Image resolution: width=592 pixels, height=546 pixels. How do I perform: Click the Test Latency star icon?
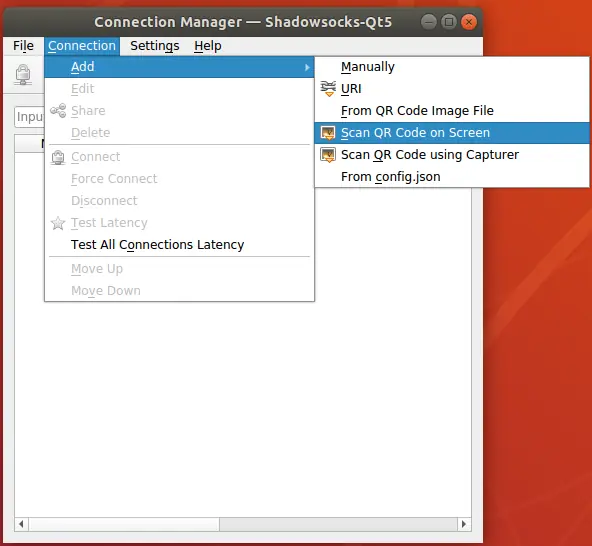click(x=58, y=223)
